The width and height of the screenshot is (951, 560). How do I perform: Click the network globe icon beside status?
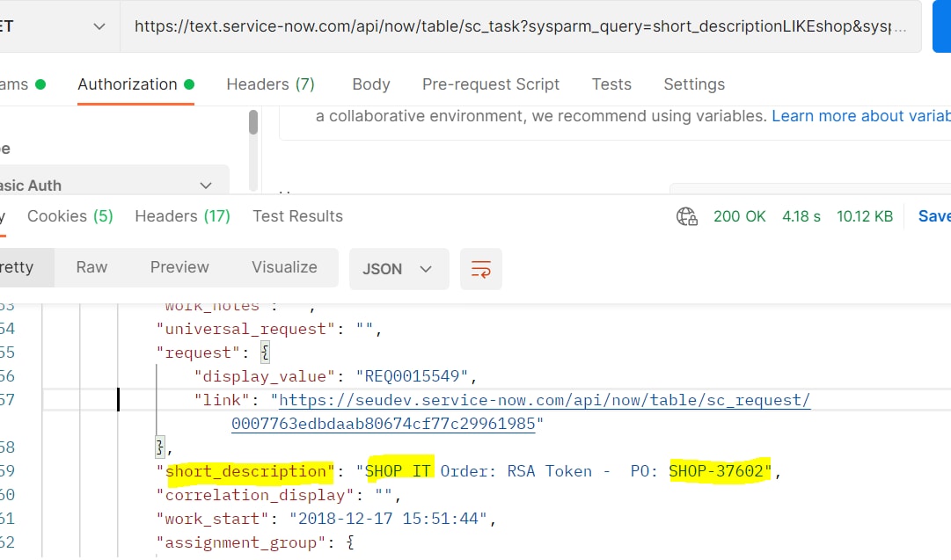tap(687, 216)
